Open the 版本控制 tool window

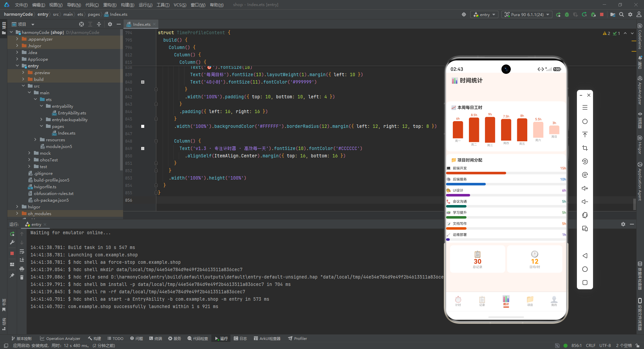point(21,338)
